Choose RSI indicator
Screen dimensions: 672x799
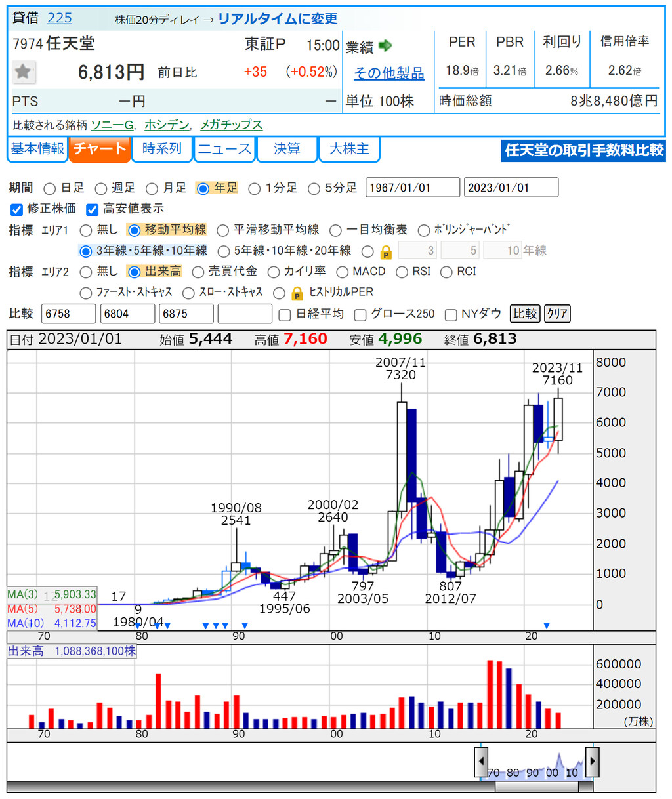tap(402, 272)
